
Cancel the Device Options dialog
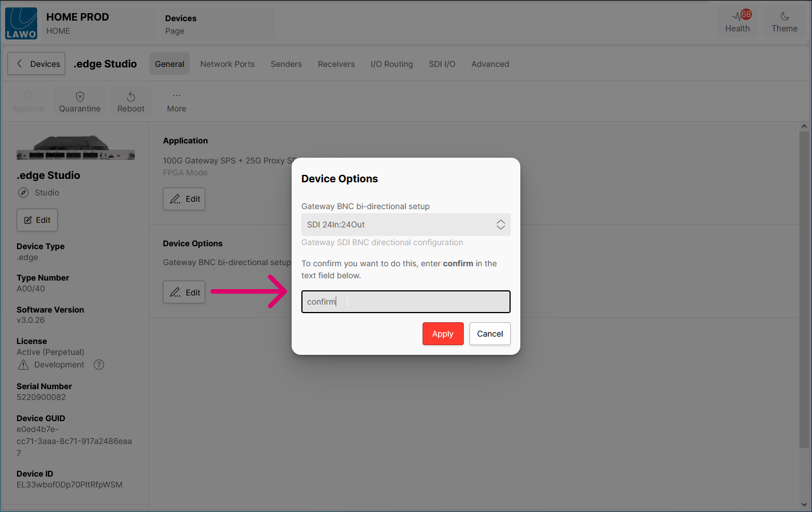click(489, 334)
